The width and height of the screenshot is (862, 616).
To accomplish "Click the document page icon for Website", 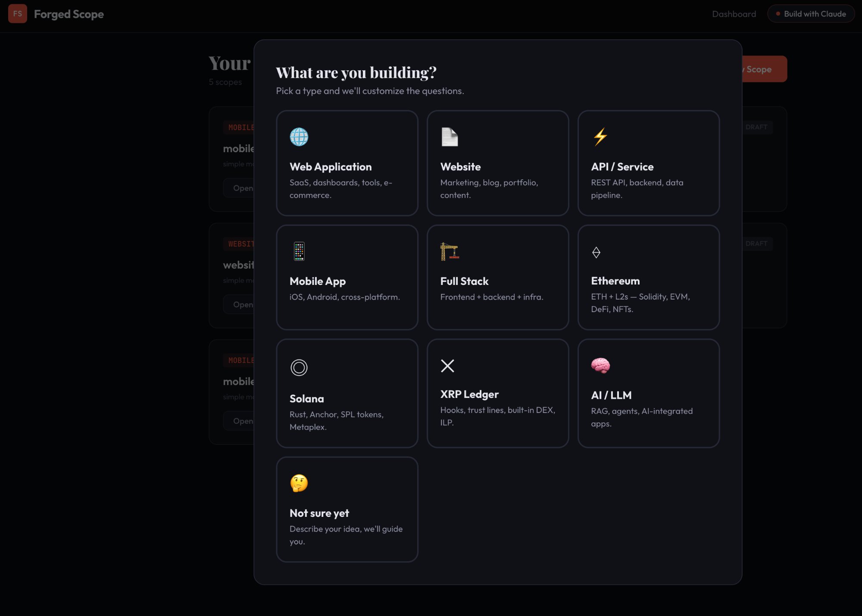I will 450,137.
